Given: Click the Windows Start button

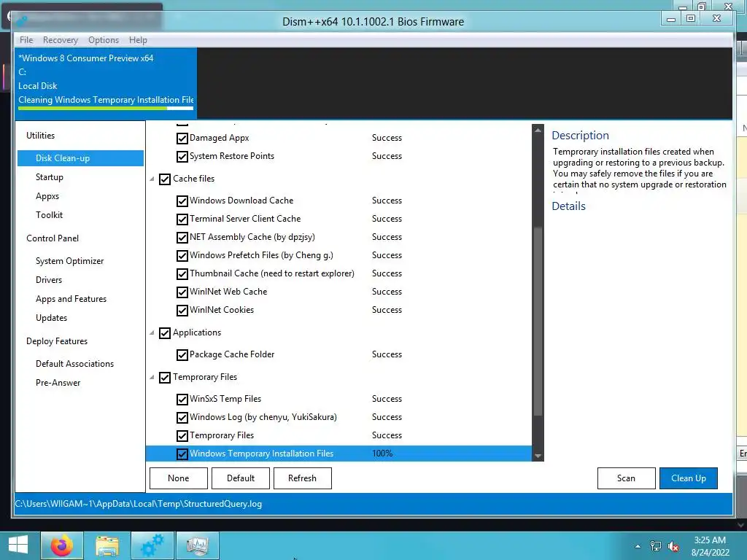Looking at the screenshot, I should [x=18, y=545].
